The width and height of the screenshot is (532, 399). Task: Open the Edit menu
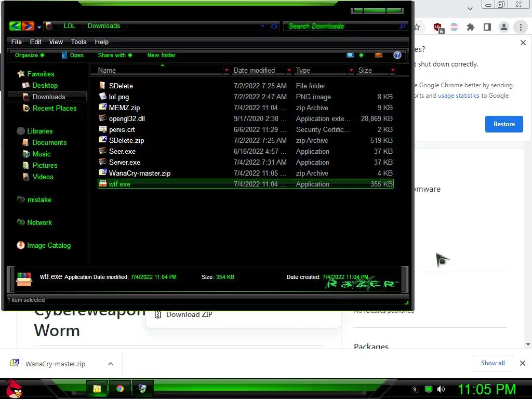tap(35, 42)
